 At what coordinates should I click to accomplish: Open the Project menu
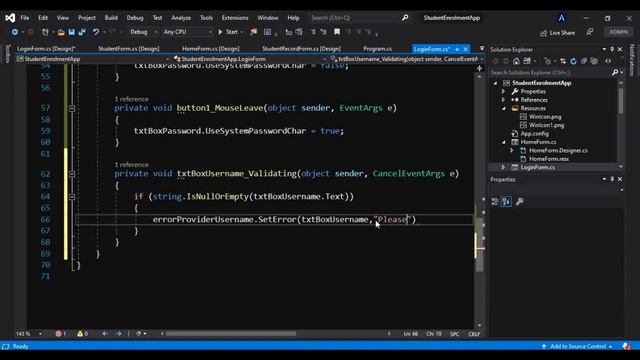87,18
